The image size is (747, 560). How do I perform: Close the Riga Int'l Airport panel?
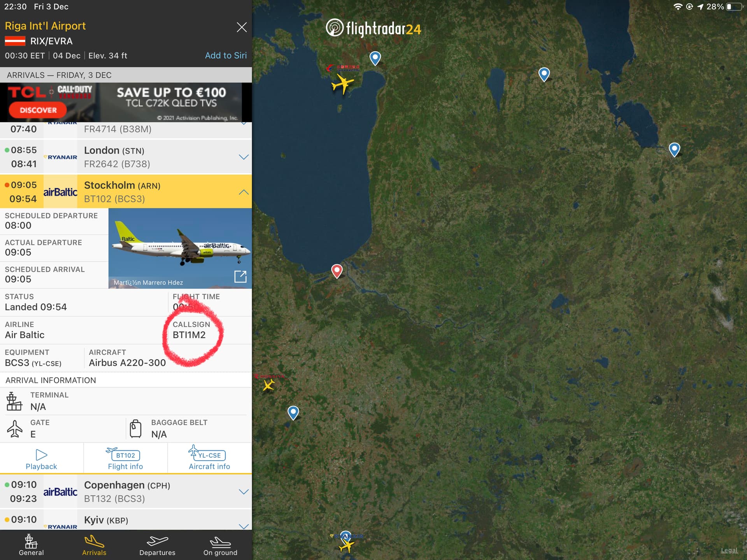[x=242, y=27]
